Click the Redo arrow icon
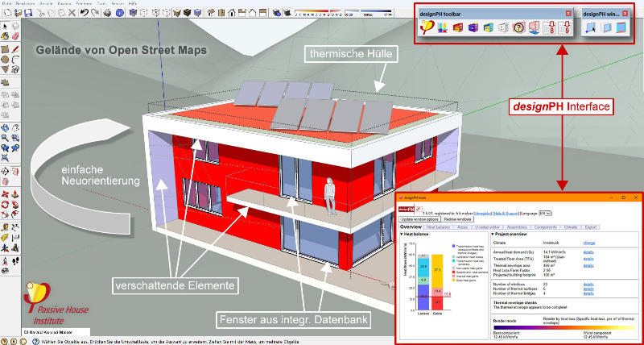644x345 pixels. (95, 13)
